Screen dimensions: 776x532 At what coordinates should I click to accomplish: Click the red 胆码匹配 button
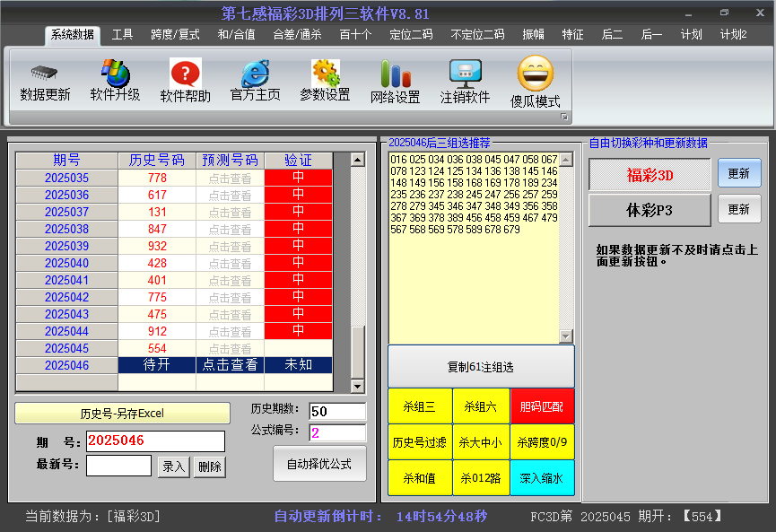point(542,406)
